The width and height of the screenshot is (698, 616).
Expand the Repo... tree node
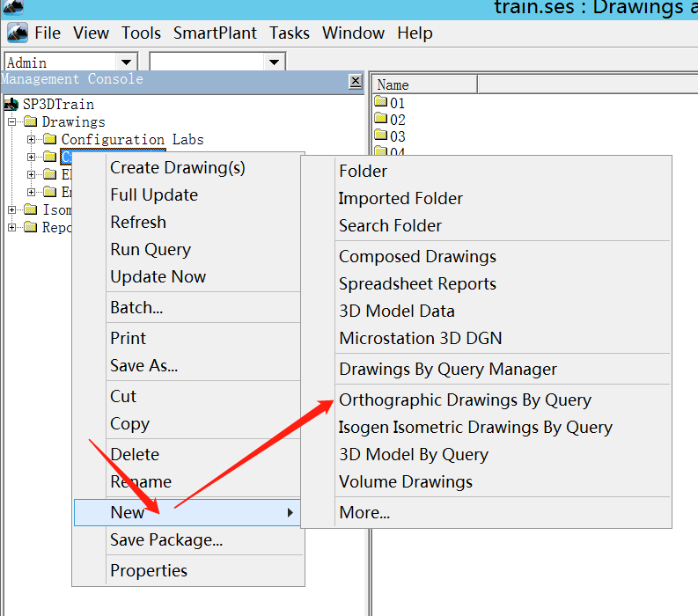pyautogui.click(x=12, y=227)
